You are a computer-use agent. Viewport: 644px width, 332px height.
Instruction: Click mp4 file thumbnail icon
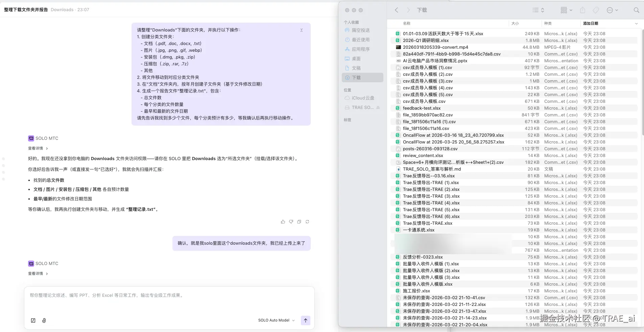point(398,47)
